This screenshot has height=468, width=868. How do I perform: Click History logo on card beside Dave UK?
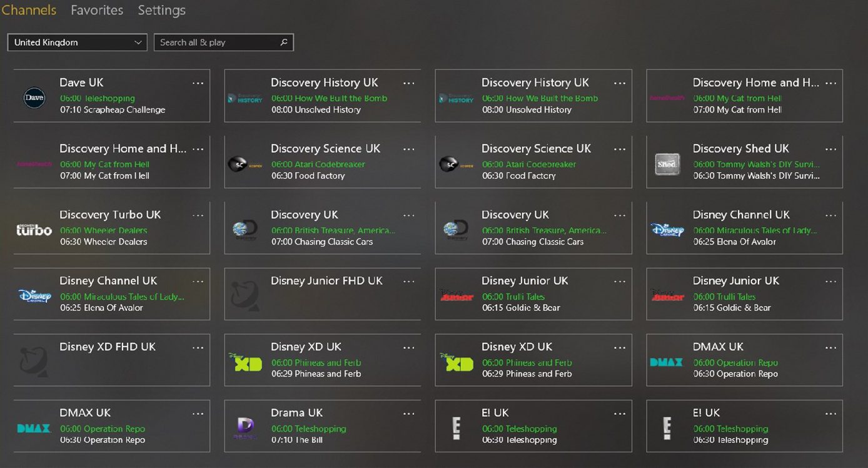[245, 99]
